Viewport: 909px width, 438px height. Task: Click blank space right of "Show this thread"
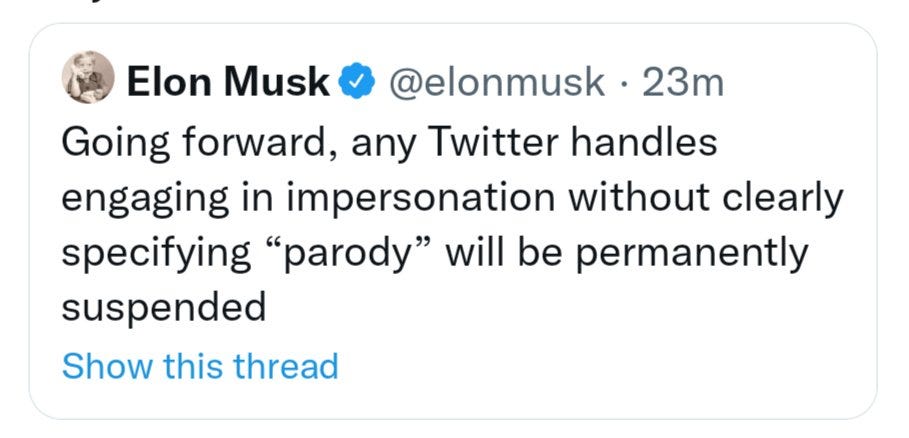click(600, 366)
